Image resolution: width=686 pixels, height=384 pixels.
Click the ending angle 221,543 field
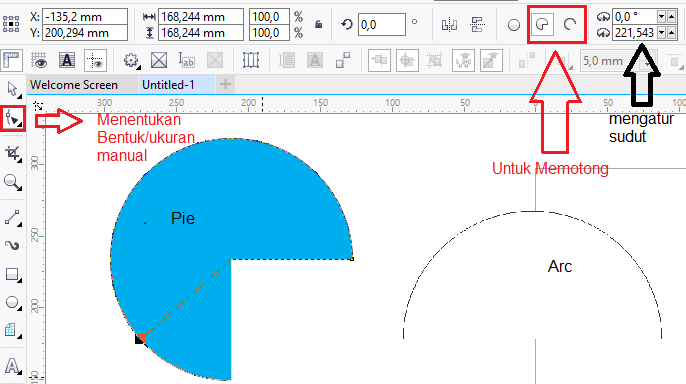click(634, 32)
